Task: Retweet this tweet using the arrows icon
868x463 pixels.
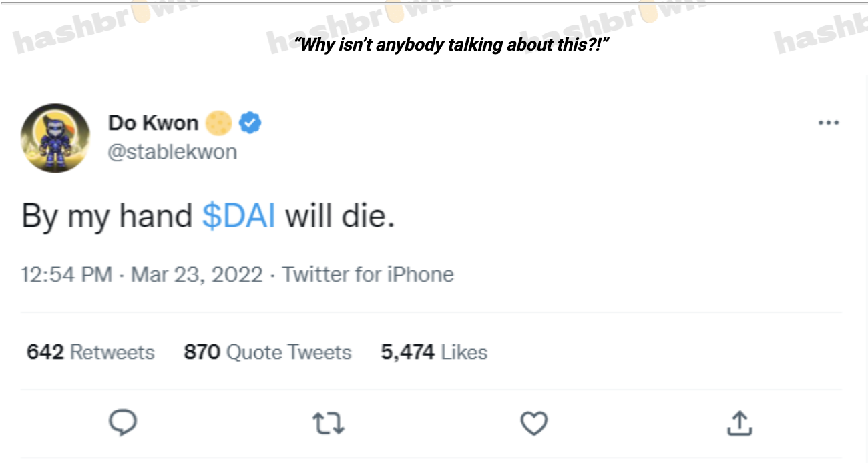Action: tap(328, 423)
